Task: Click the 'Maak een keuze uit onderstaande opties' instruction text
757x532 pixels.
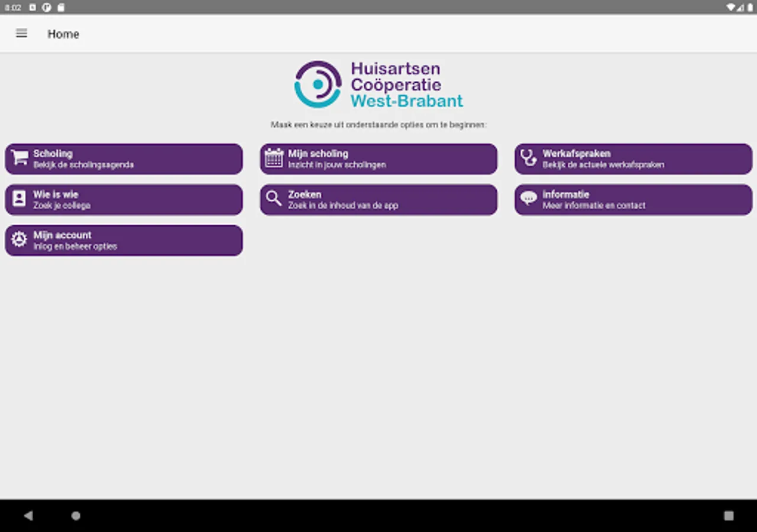Action: (378, 125)
